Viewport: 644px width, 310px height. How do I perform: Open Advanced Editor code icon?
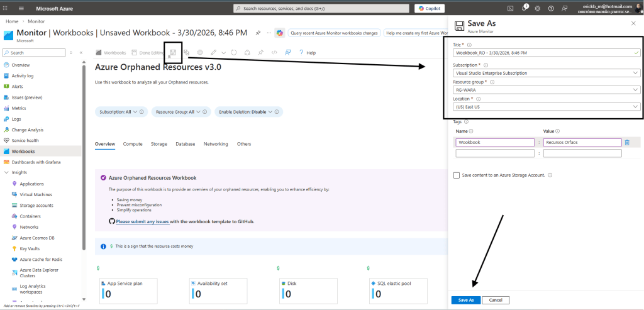[x=274, y=53]
